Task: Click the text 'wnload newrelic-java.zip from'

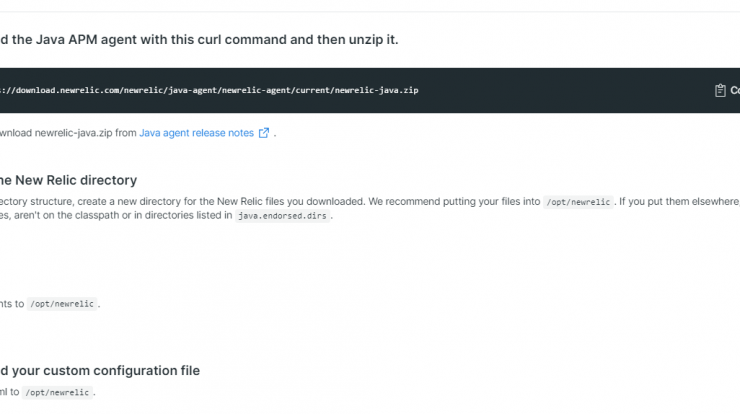Action: click(68, 133)
